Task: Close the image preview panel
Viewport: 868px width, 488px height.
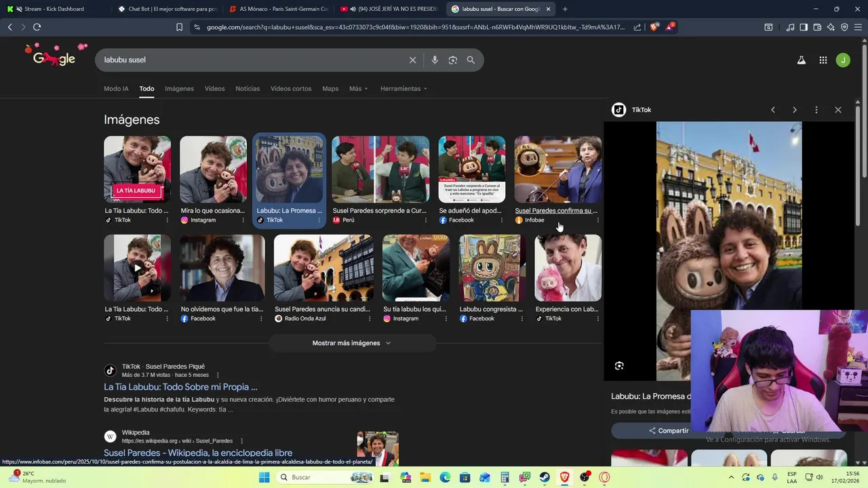Action: (838, 110)
